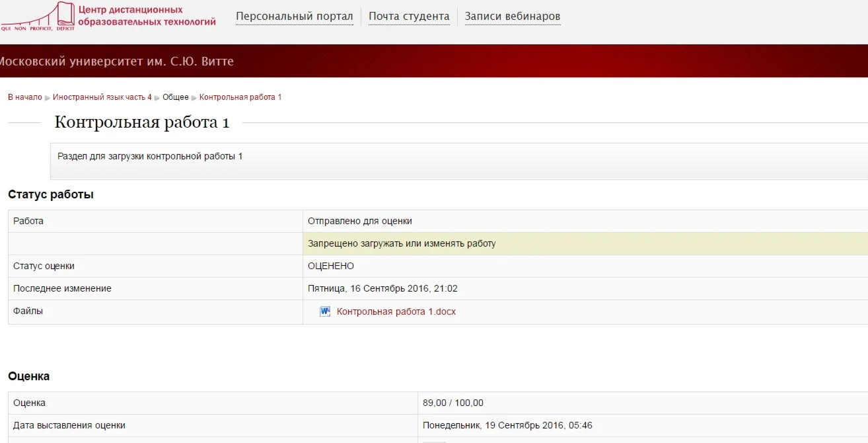Click Московский университет им. С.Ю. Витте banner
This screenshot has width=868, height=443.
117,61
